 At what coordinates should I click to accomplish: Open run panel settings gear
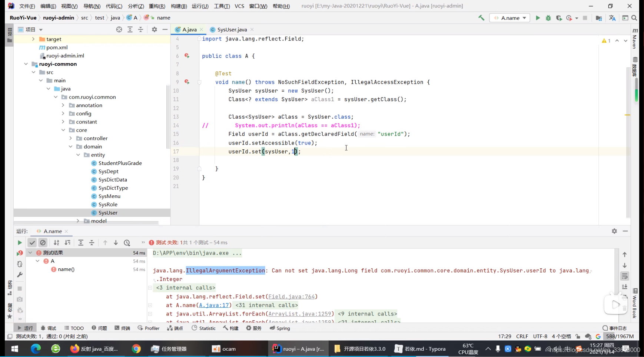point(614,231)
